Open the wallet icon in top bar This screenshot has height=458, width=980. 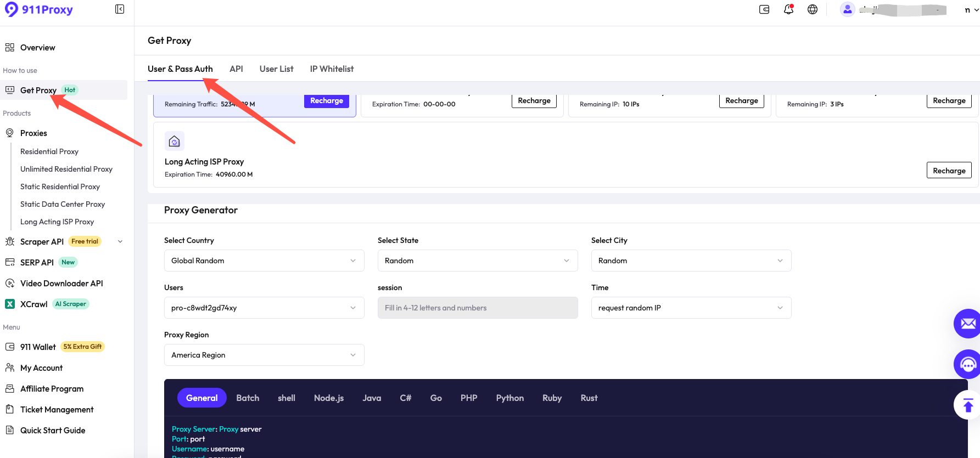(x=764, y=9)
